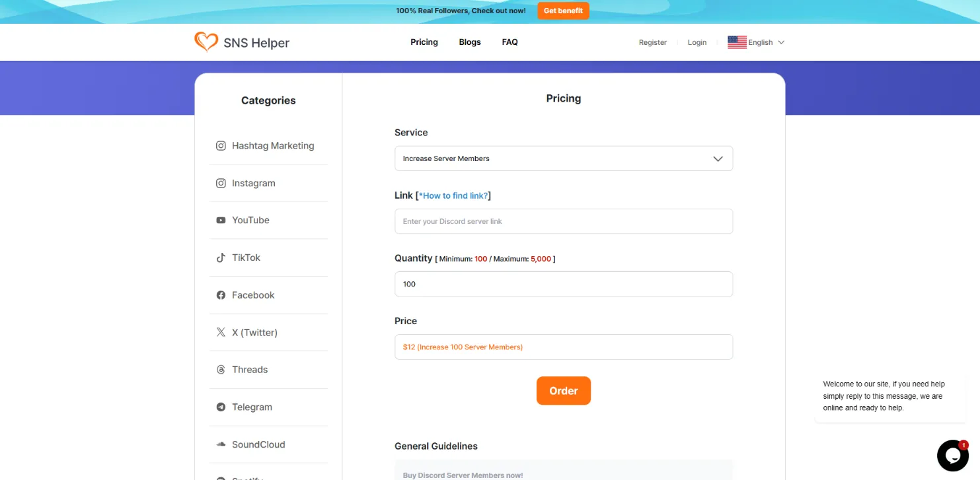Open the live chat bubble icon
Screen dimensions: 980x480
pyautogui.click(x=952, y=456)
